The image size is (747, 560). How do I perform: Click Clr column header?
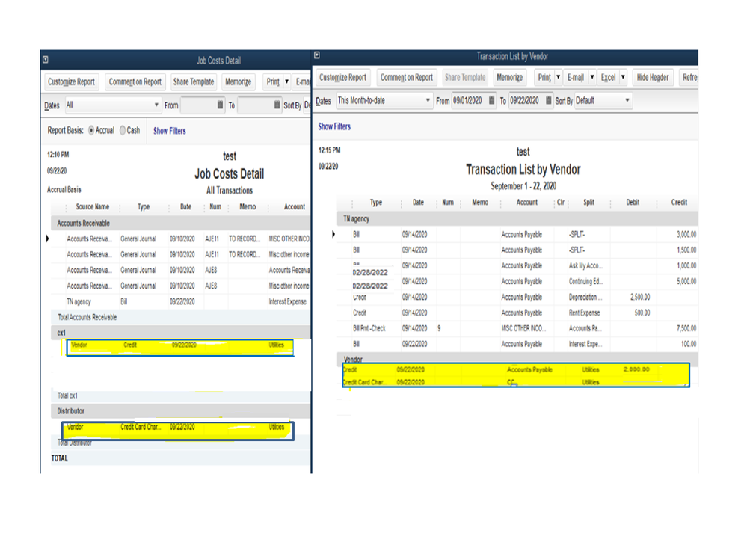561,203
